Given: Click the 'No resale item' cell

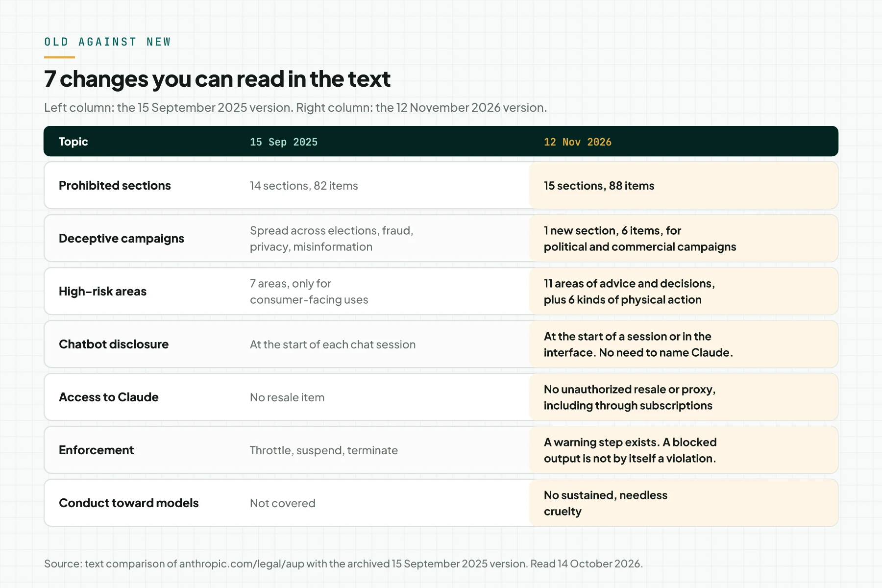Looking at the screenshot, I should point(287,397).
